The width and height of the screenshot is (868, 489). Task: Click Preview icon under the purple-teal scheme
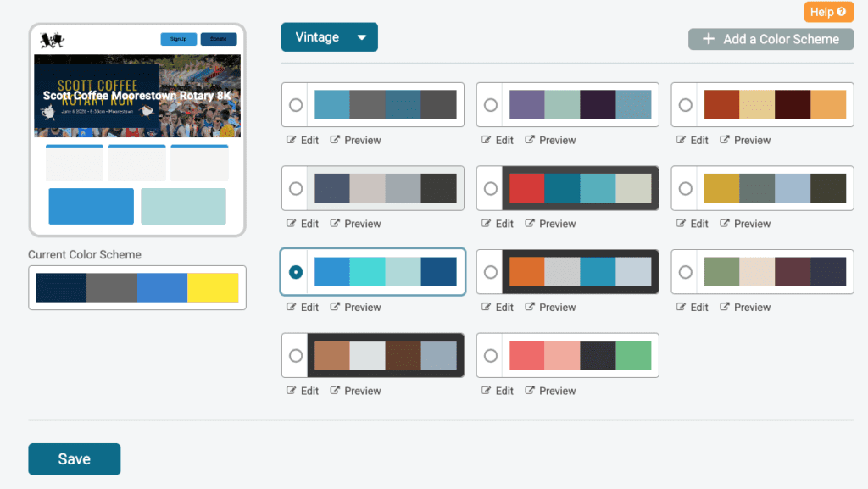(530, 140)
